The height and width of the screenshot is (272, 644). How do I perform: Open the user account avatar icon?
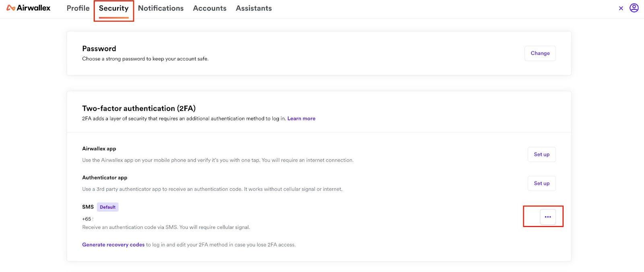(634, 8)
